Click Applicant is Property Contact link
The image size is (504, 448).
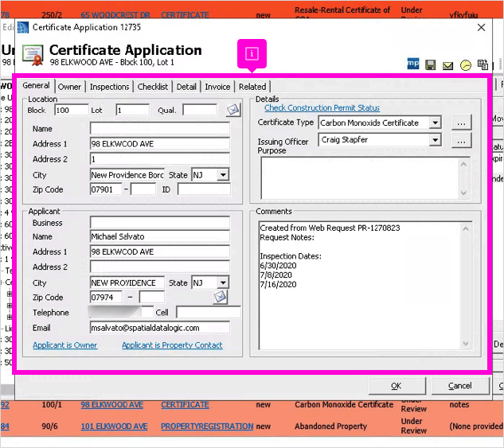click(x=172, y=345)
